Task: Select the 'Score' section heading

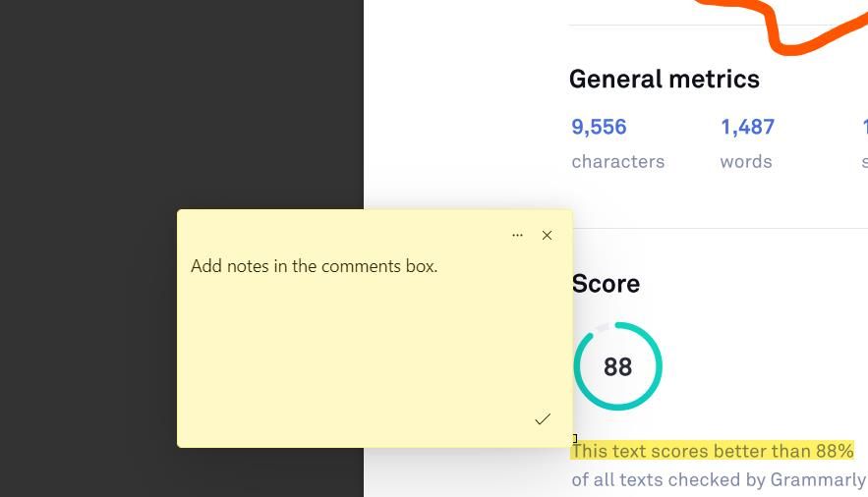Action: click(x=606, y=284)
